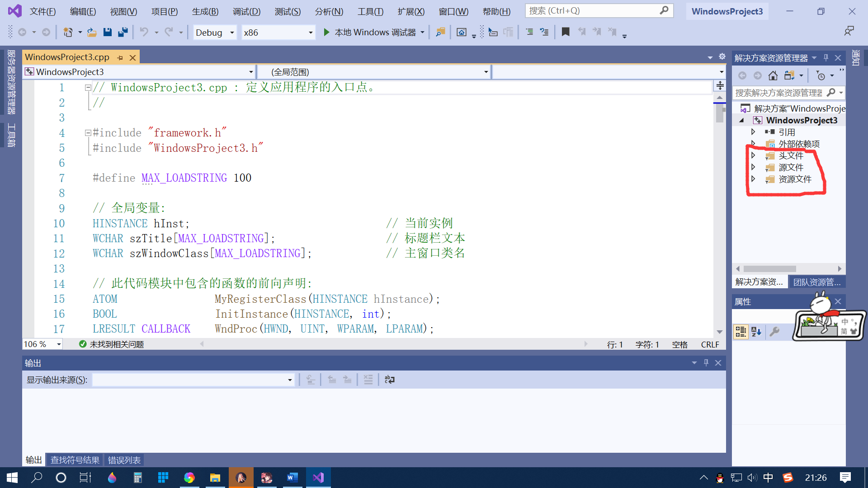Click the display window screenshot icon in toolbar
This screenshot has width=868, height=488.
coord(462,32)
